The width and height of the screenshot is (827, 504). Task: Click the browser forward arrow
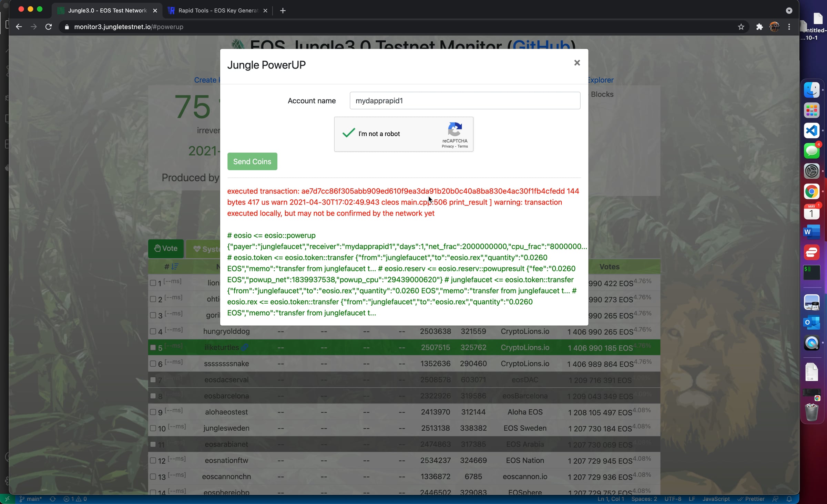coord(33,27)
